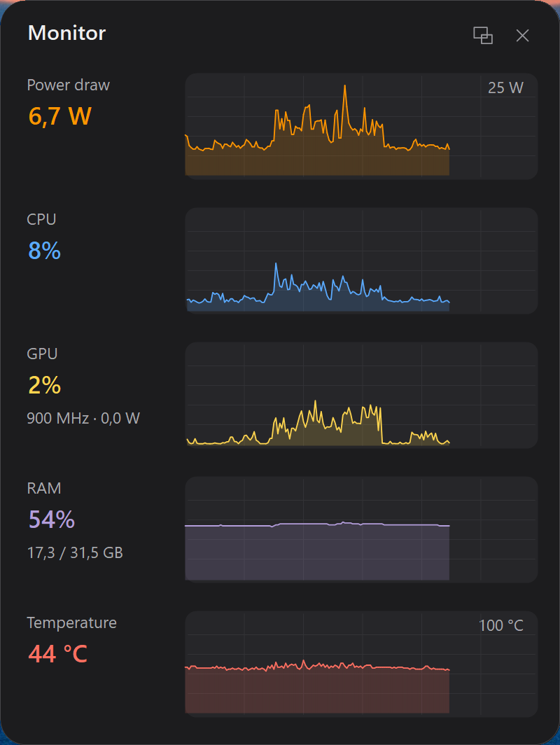The image size is (560, 745).
Task: Click the 100 °C scale label
Action: point(501,625)
